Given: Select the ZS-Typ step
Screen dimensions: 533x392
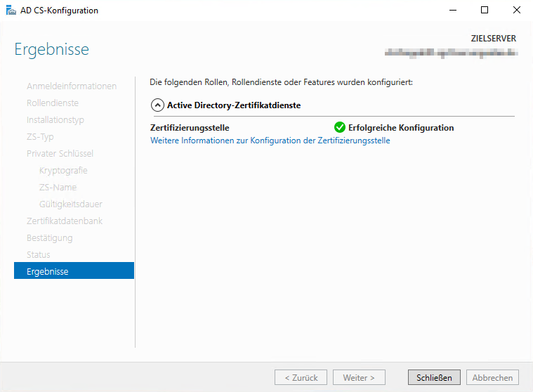Looking at the screenshot, I should [40, 137].
